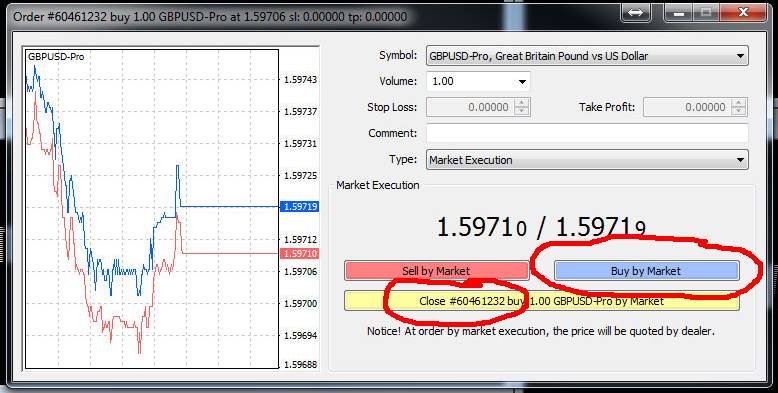Viewport: 778px width, 393px height.
Task: Click Sell by Market button
Action: 437,271
